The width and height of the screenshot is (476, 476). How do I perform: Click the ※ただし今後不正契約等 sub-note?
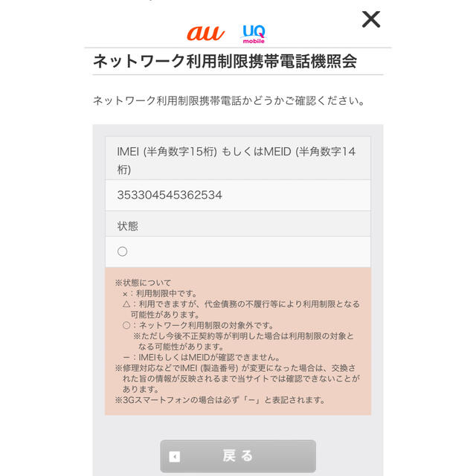pos(243,341)
